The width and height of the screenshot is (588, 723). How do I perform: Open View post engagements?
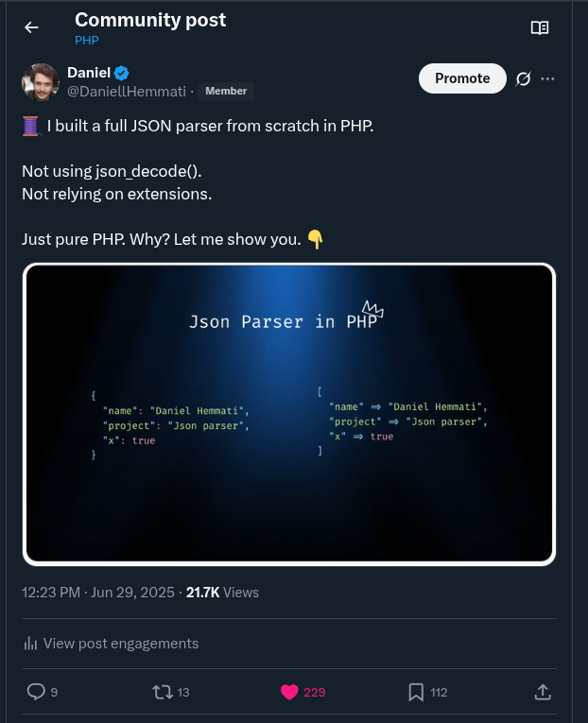point(121,644)
